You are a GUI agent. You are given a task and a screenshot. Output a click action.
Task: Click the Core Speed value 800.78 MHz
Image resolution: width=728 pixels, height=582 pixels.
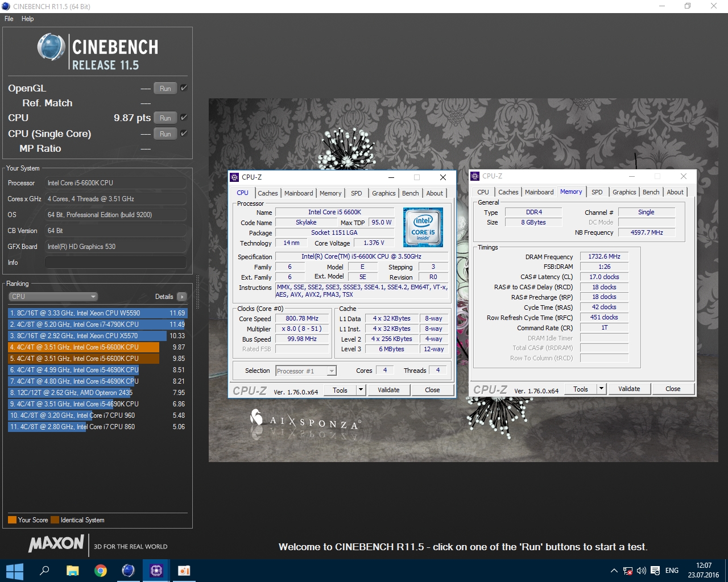302,319
